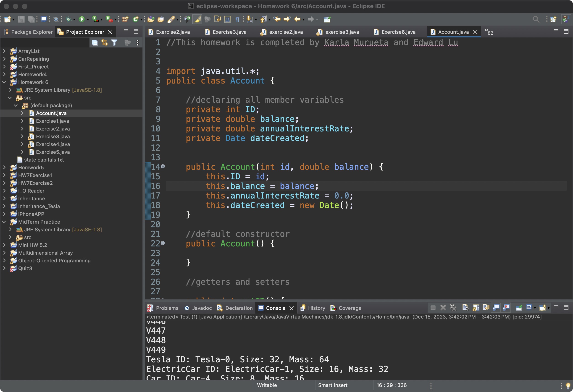573x392 pixels.
Task: Open the Javadoc tab
Action: [198, 308]
